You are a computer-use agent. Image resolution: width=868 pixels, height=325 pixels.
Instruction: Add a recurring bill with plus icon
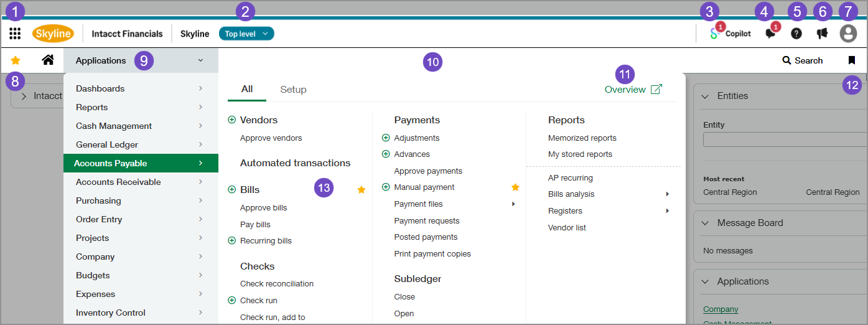[232, 240]
